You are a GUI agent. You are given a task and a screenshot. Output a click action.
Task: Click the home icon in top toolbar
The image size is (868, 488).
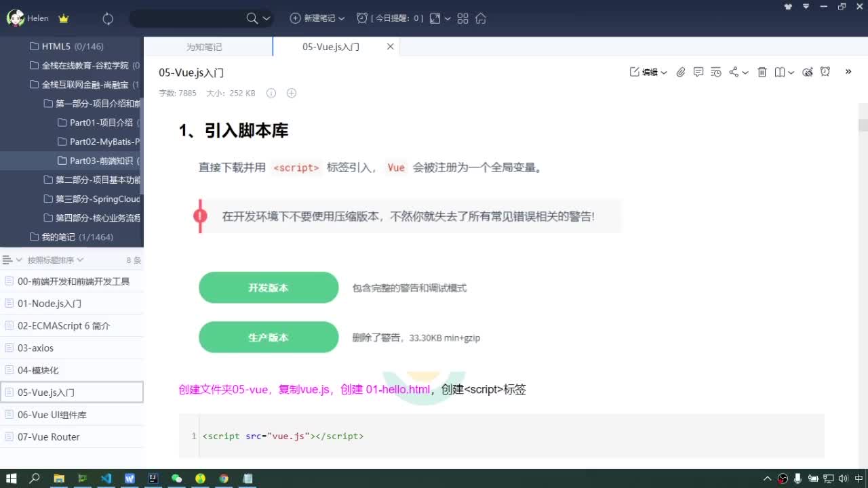[481, 18]
